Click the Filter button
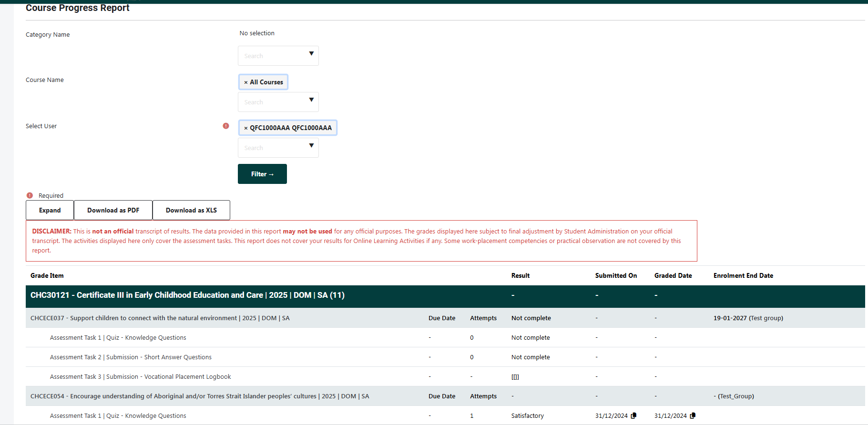The width and height of the screenshot is (868, 425). click(x=262, y=174)
